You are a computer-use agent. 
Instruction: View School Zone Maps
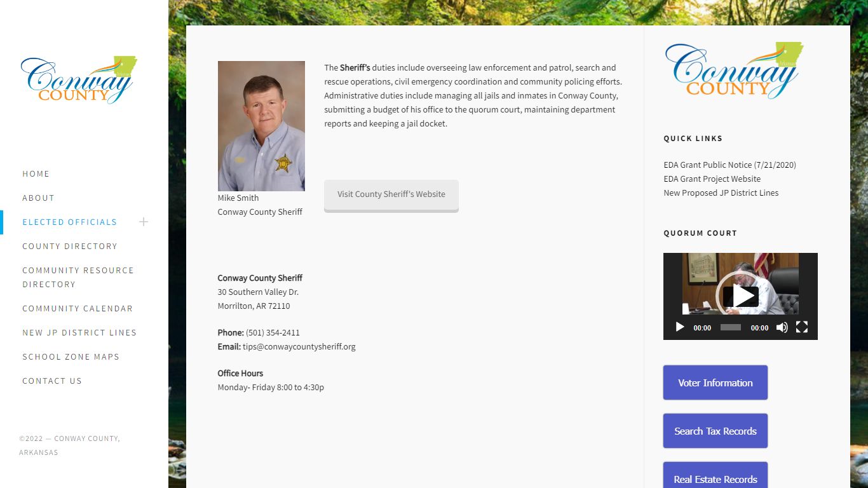(71, 356)
